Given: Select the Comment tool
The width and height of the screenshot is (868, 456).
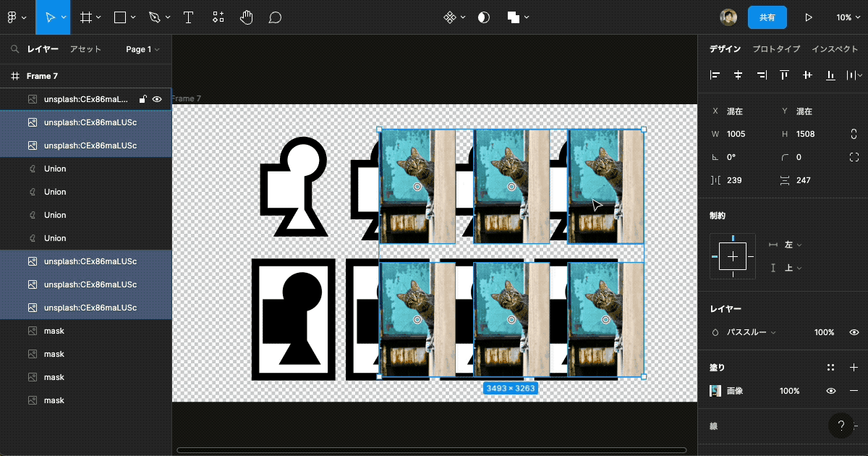Looking at the screenshot, I should [275, 17].
